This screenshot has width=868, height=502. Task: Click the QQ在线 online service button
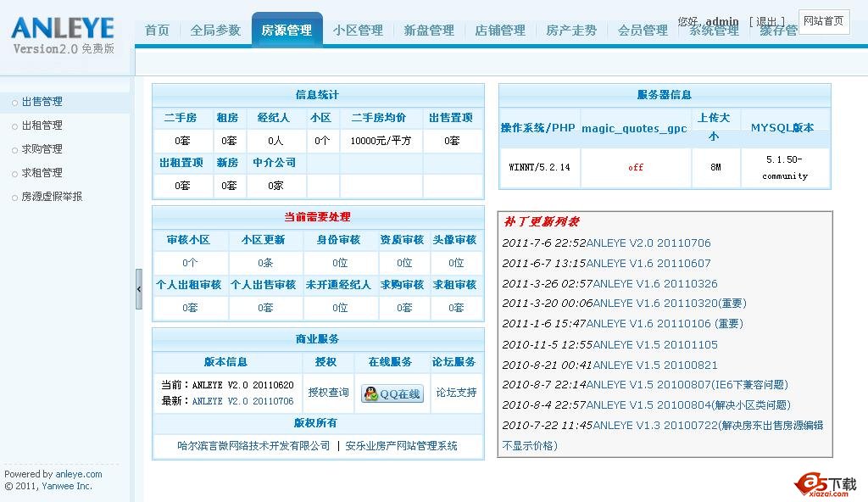(x=392, y=393)
